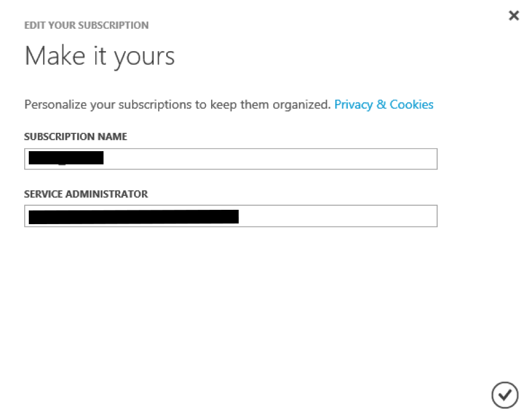The height and width of the screenshot is (419, 532).
Task: Click the ampersand in Privacy & Cookies link
Action: coord(381,105)
